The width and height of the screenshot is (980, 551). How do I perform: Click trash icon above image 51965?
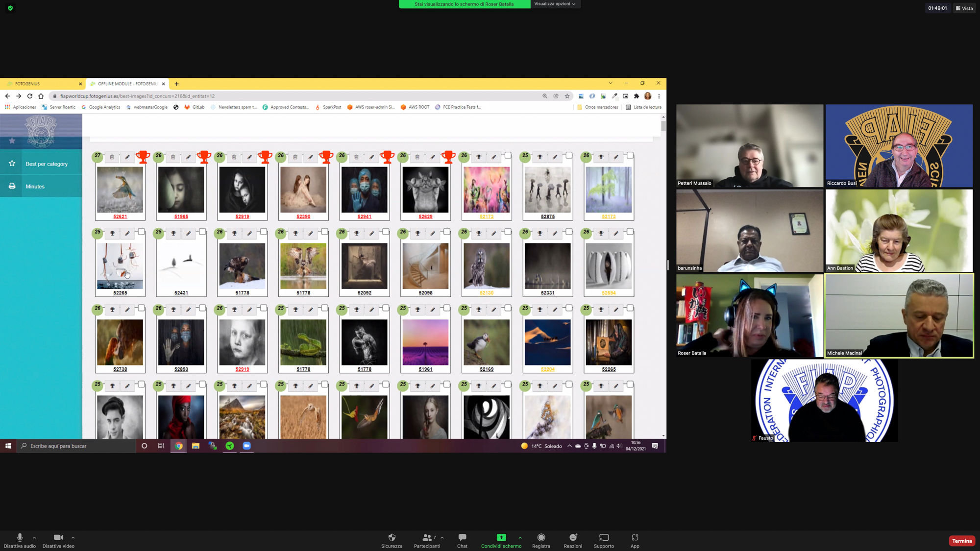coord(173,157)
